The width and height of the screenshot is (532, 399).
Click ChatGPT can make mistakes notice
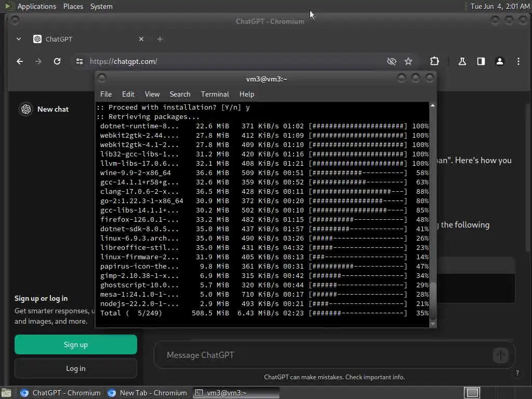pos(334,377)
